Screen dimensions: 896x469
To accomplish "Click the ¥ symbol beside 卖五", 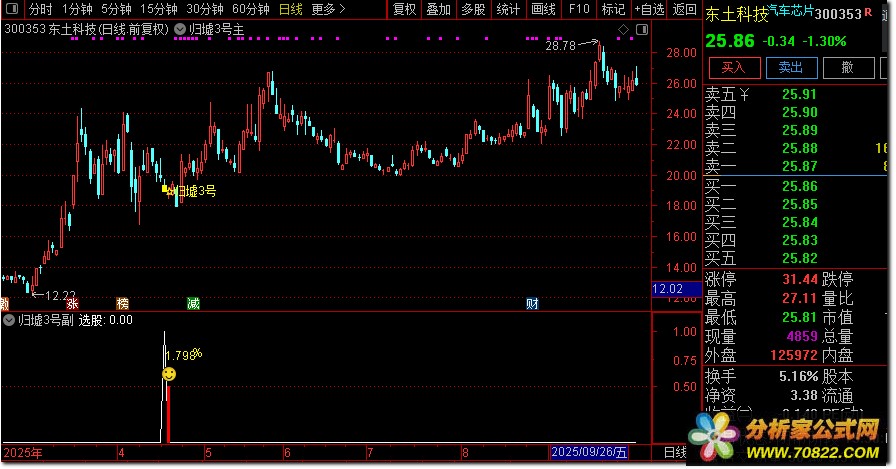I will pyautogui.click(x=743, y=94).
